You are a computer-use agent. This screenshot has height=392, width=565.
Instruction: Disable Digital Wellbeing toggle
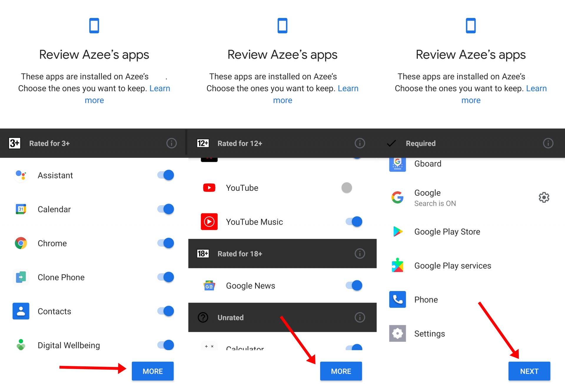click(166, 345)
